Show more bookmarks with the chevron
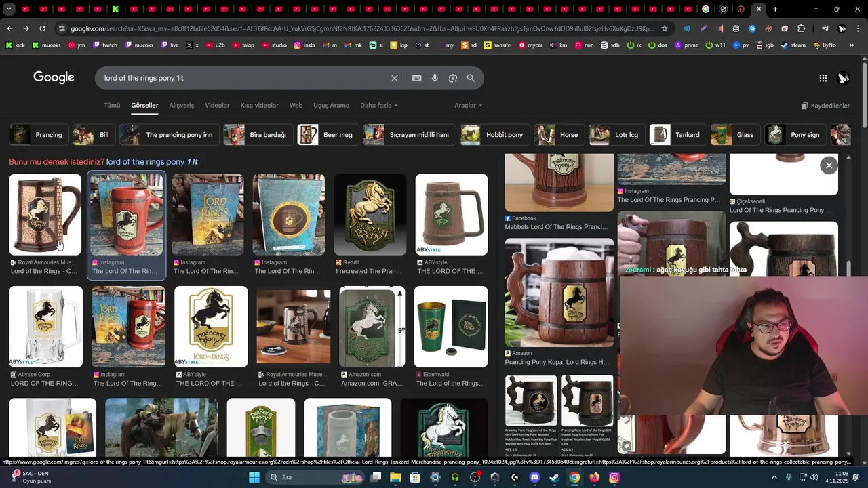 coord(852,45)
